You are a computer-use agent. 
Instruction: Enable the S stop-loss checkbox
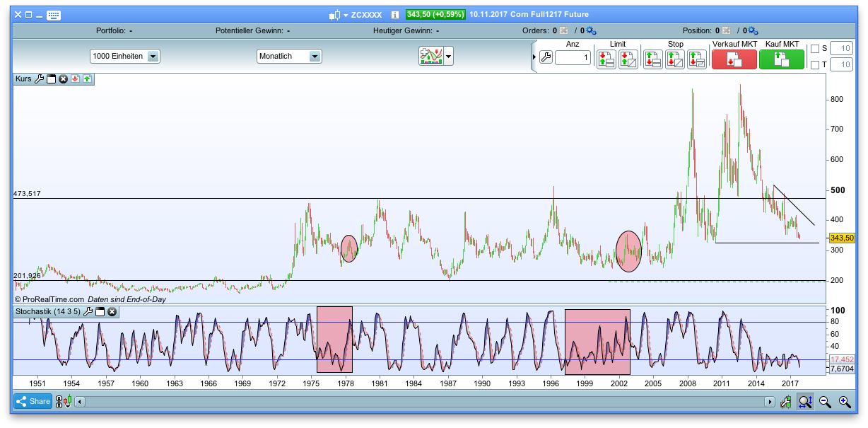tap(814, 48)
